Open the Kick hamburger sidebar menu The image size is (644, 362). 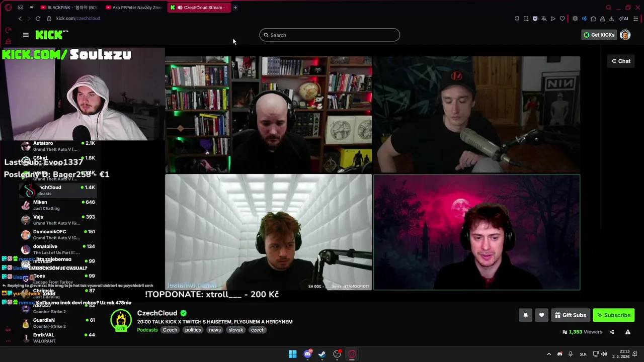(26, 35)
